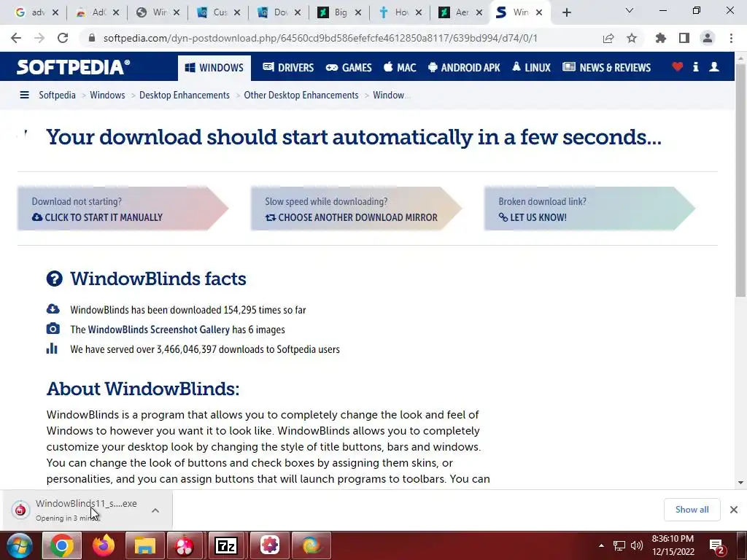Screen dimensions: 747x560
Task: Click the page vertical scrollbar
Action: (x=740, y=181)
